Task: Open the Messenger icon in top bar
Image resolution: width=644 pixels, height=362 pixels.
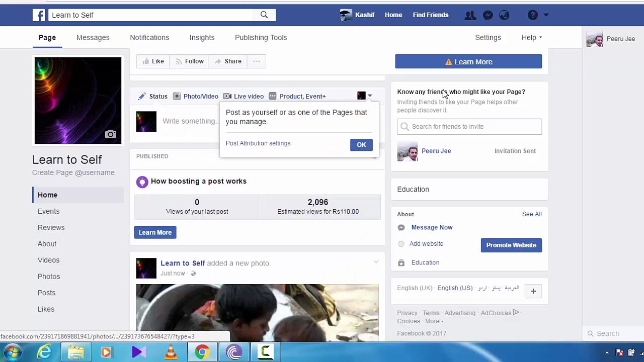Action: tap(488, 15)
